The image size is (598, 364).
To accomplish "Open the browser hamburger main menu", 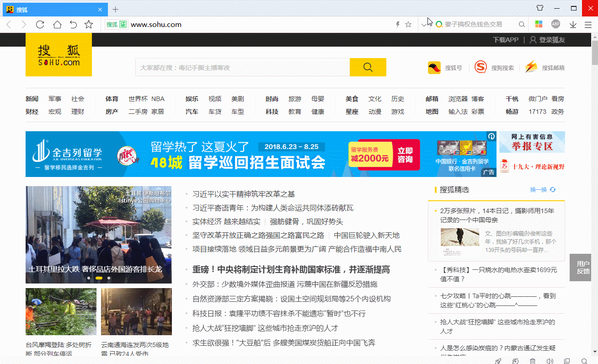I will [x=588, y=25].
